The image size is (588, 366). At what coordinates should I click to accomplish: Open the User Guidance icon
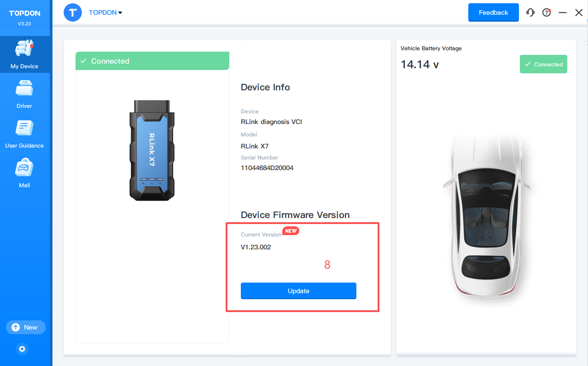tap(24, 129)
